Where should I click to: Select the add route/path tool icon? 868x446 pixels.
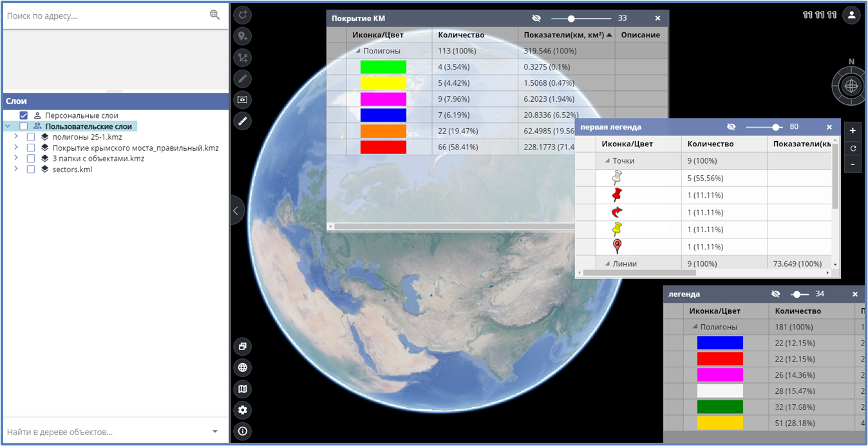coord(243,58)
